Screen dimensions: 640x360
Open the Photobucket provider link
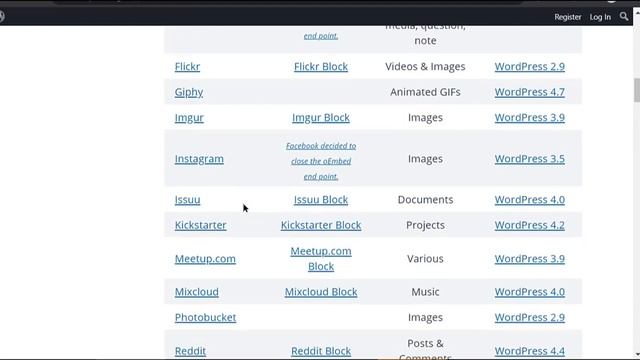coord(205,318)
